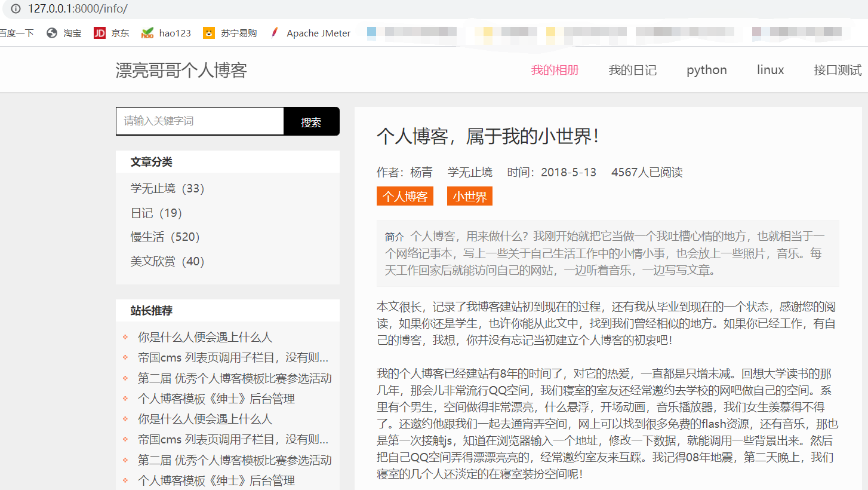868x490 pixels.
Task: Focus the address bar URL 127.0.0.1:8000/info/
Action: (x=78, y=9)
